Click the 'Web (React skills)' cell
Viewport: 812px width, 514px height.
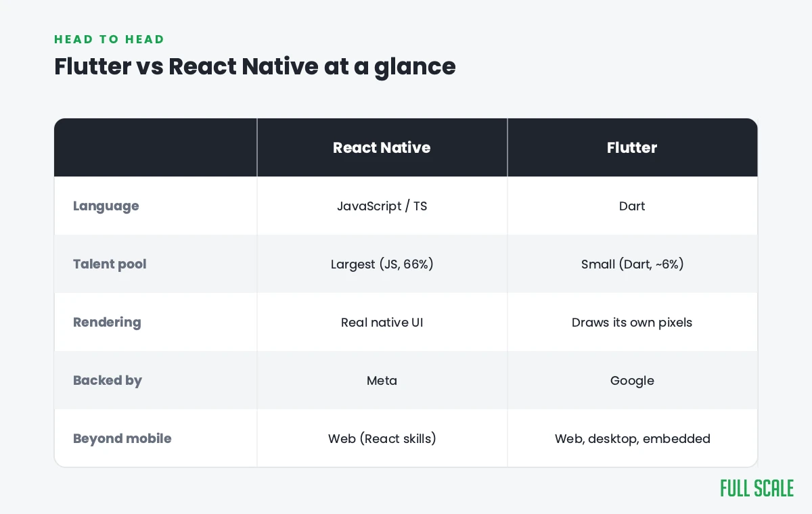coord(382,438)
